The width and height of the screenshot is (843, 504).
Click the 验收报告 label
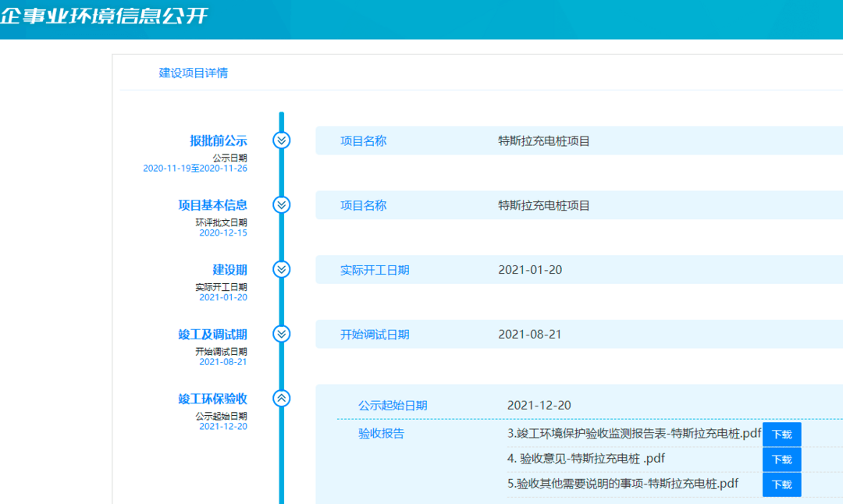pyautogui.click(x=381, y=433)
